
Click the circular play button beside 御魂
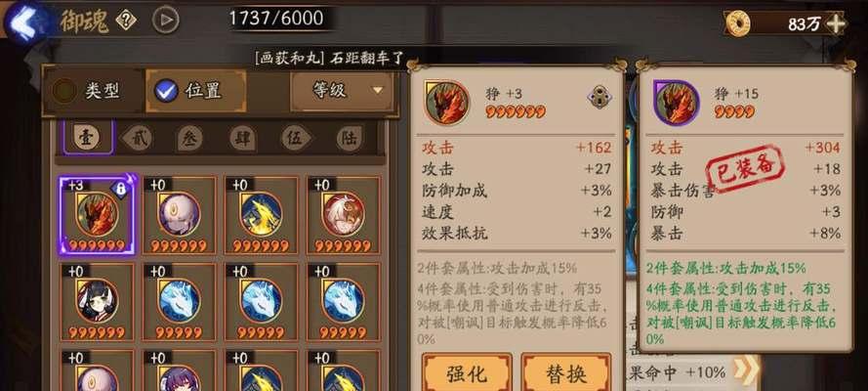(x=166, y=21)
